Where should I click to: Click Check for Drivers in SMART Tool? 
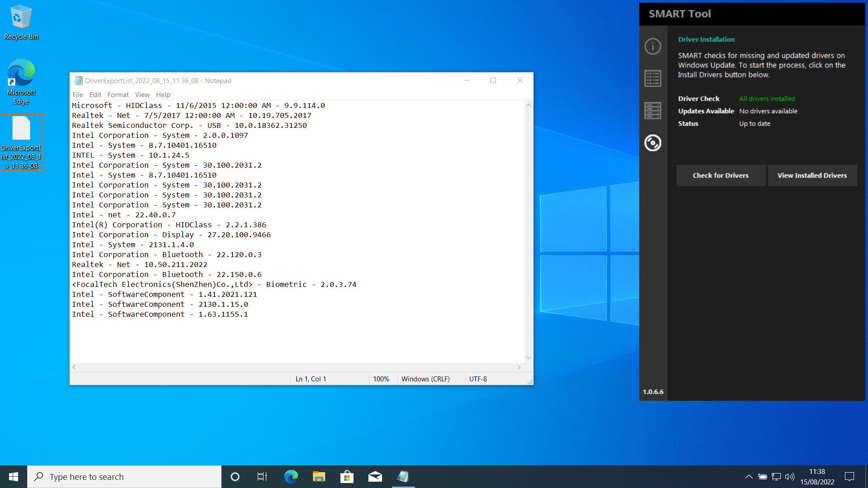(721, 175)
